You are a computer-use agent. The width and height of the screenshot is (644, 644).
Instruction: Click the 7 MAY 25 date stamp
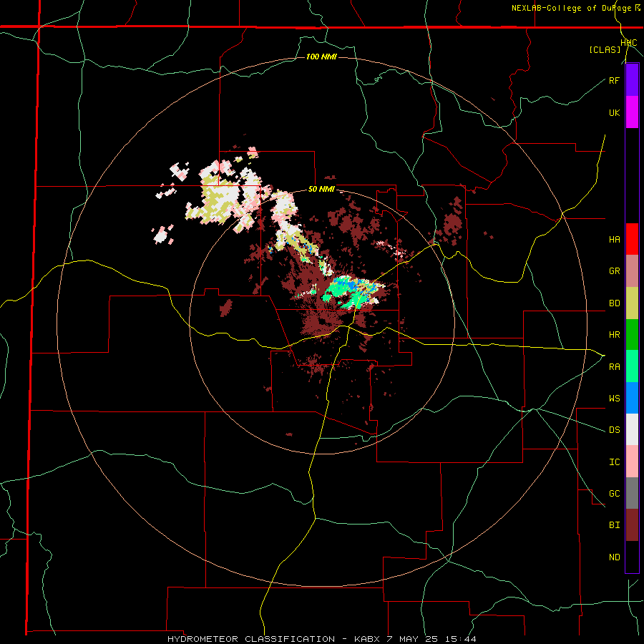point(412,639)
